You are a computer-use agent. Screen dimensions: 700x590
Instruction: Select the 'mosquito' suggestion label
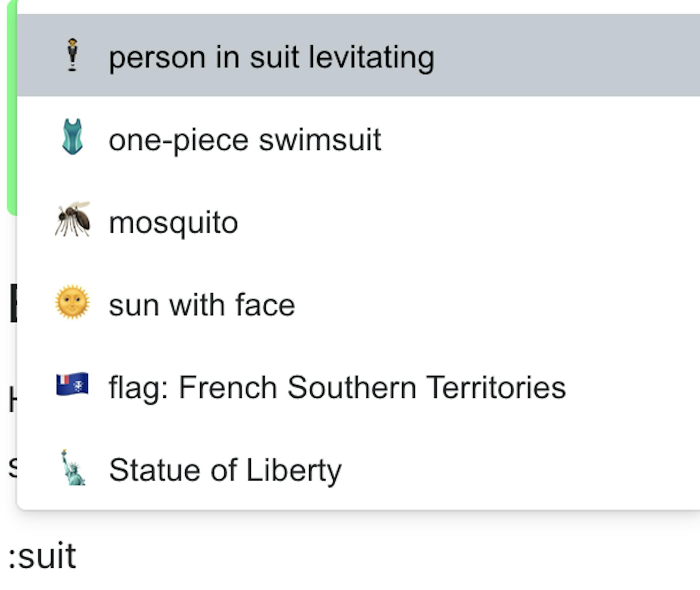tap(174, 222)
